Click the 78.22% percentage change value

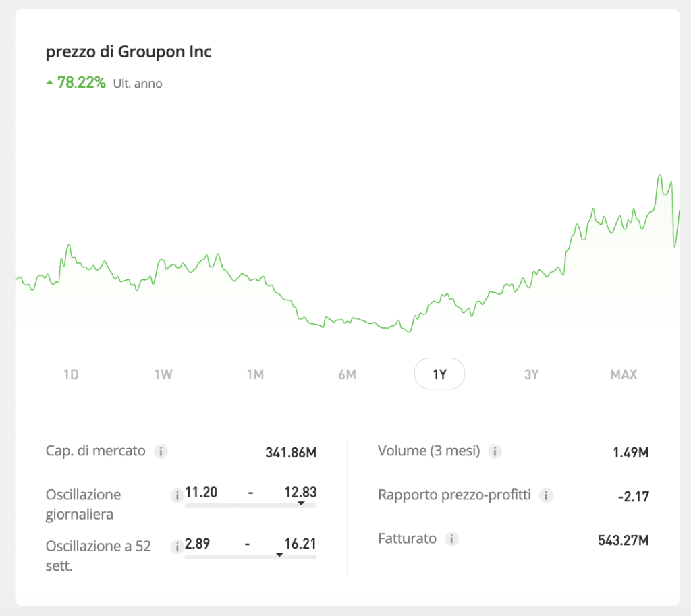(81, 82)
